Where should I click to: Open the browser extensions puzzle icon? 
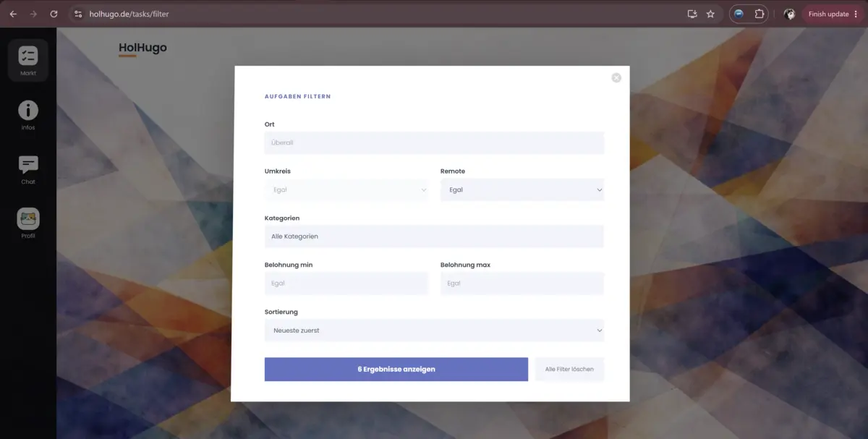pos(759,14)
